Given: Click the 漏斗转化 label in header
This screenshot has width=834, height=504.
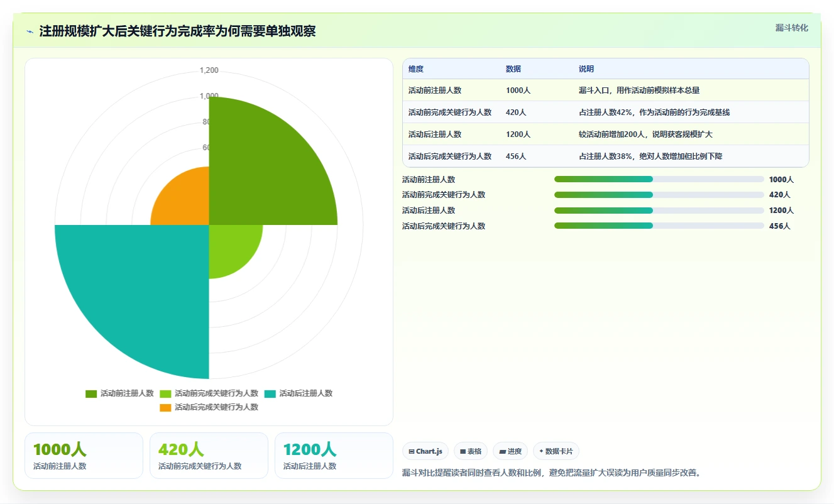Looking at the screenshot, I should 792,28.
